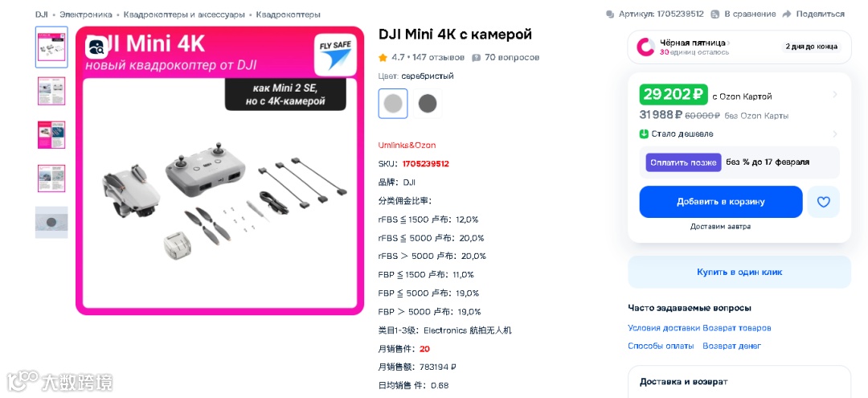The image size is (868, 398).
Task: Click the compare icon next to В сравнение
Action: 715,14
